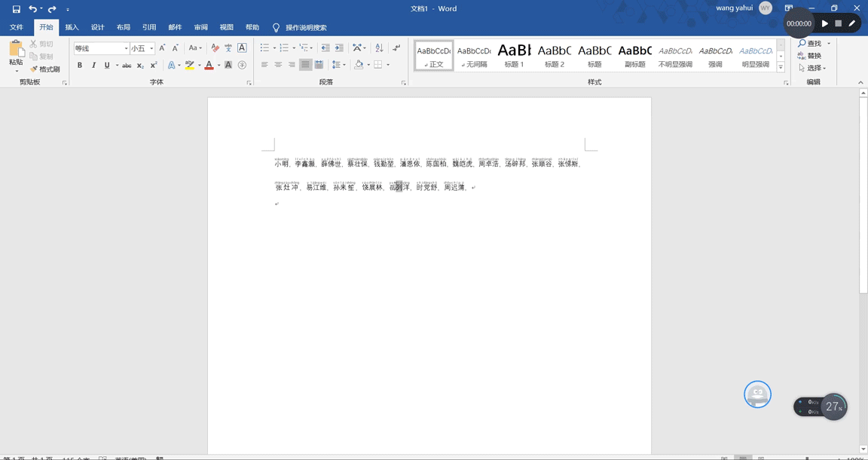Activate the Format Painter (格式刷)

tap(45, 69)
